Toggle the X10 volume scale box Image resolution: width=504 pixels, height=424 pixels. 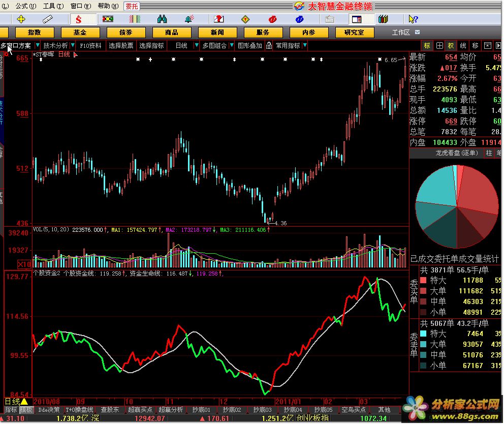pyautogui.click(x=24, y=264)
